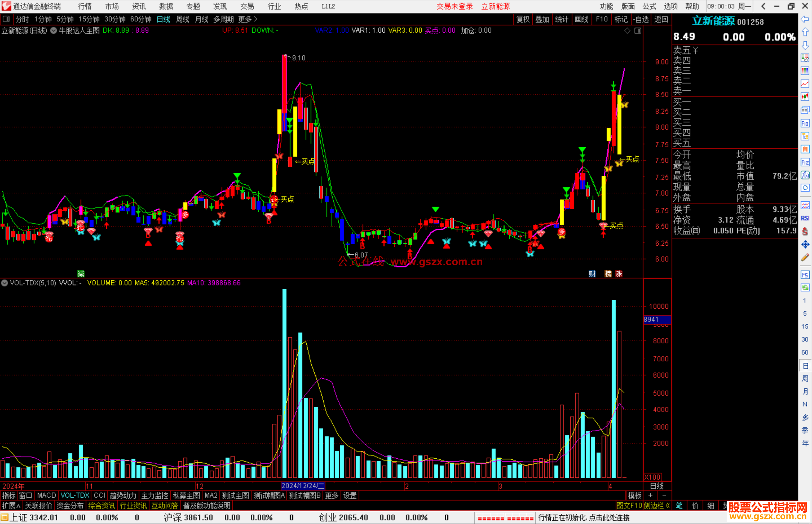
Task: Expand the 扩展 panel at bottom
Action: coord(11,506)
